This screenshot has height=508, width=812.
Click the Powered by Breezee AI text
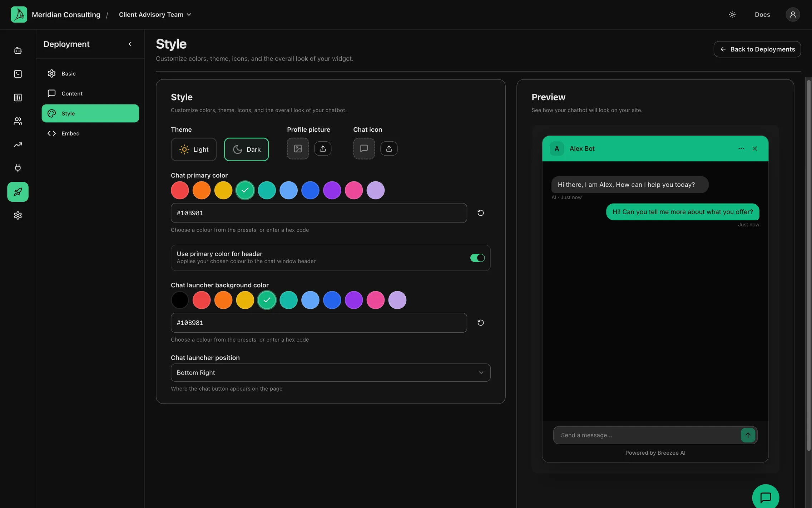coord(655,453)
